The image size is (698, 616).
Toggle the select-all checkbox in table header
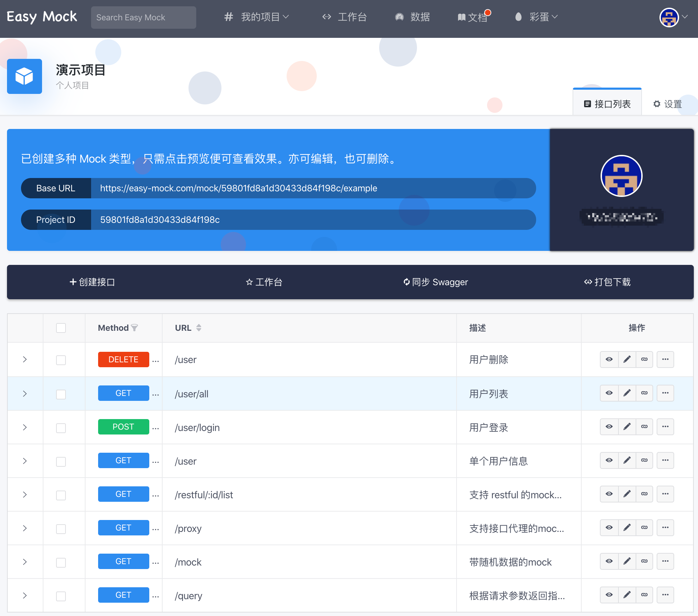pyautogui.click(x=61, y=328)
